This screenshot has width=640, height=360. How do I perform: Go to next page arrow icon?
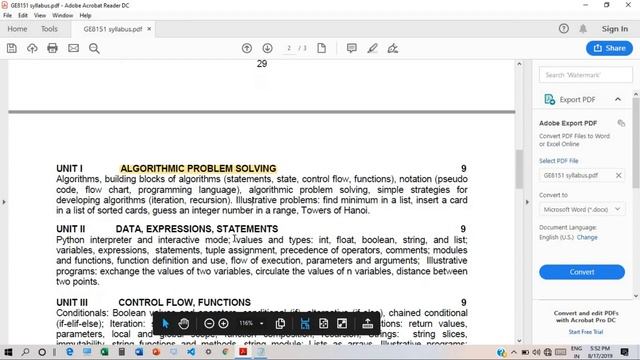pos(267,48)
